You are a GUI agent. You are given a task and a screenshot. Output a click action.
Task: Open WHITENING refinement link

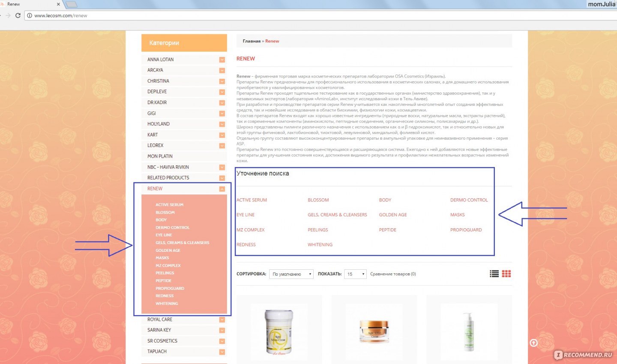(320, 245)
